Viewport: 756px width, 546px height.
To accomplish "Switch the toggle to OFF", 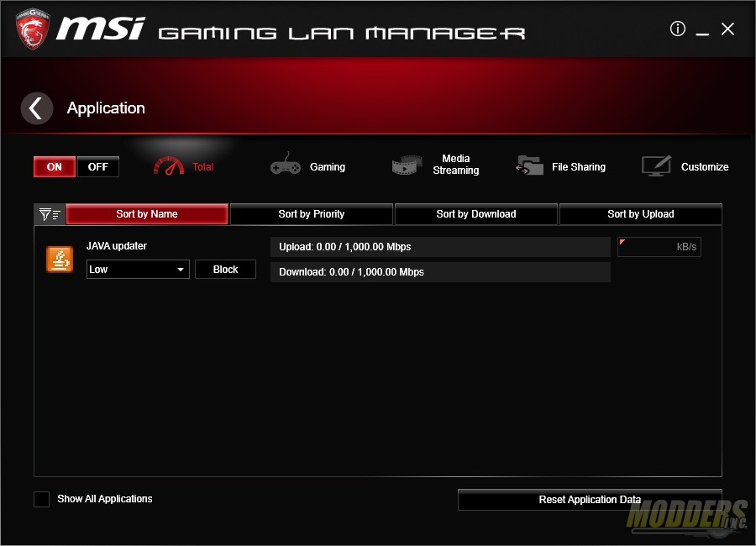I will 98,167.
